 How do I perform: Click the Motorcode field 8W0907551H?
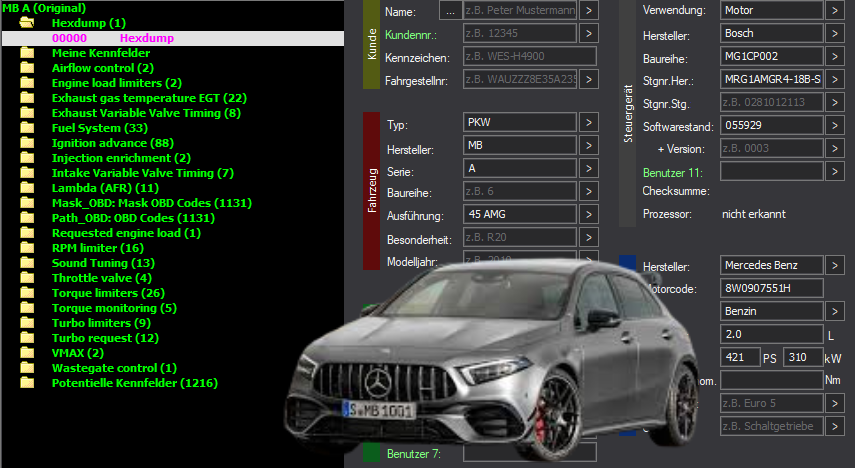click(x=772, y=288)
